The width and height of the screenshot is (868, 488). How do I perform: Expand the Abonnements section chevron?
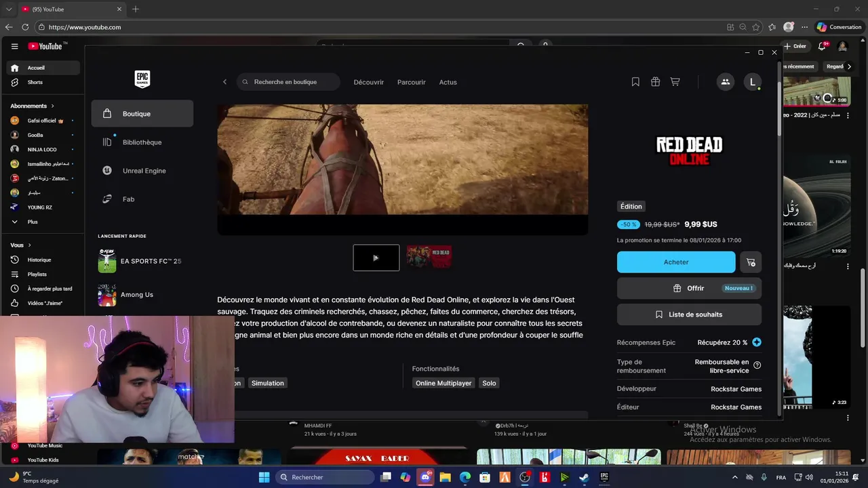click(52, 106)
